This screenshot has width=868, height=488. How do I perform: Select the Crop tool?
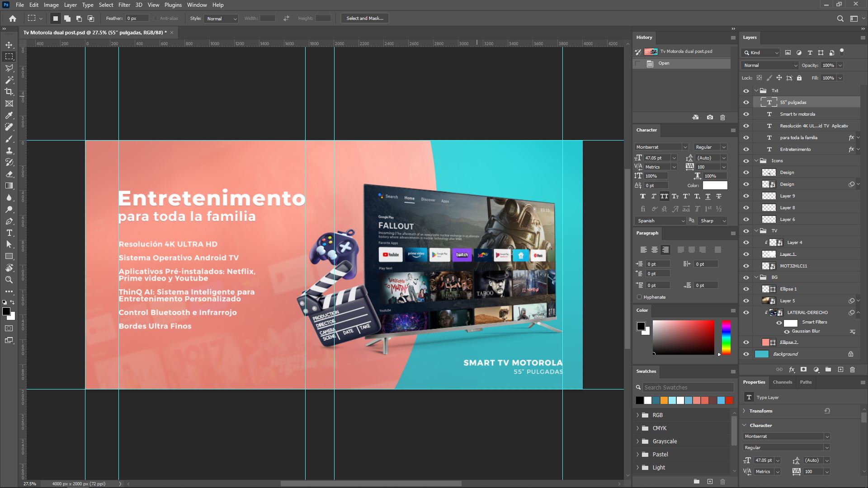[x=9, y=92]
